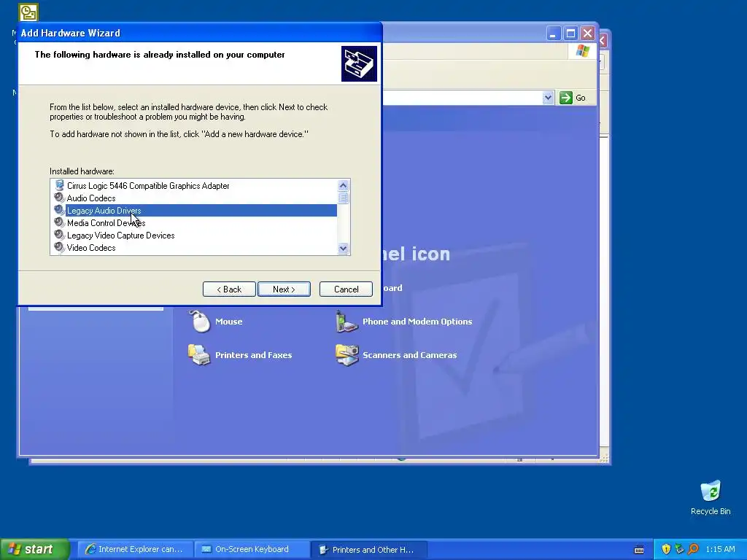The width and height of the screenshot is (747, 560).
Task: Open the Scanners and Cameras link
Action: point(410,355)
